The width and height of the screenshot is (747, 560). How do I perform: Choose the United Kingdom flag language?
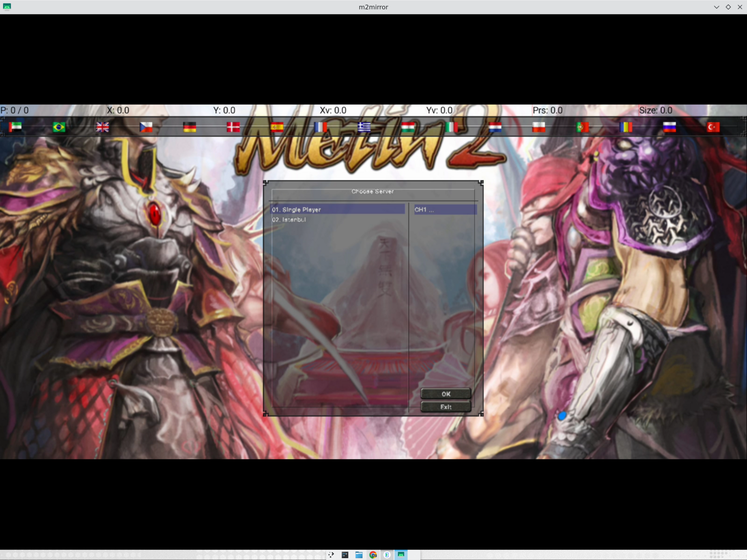click(103, 127)
